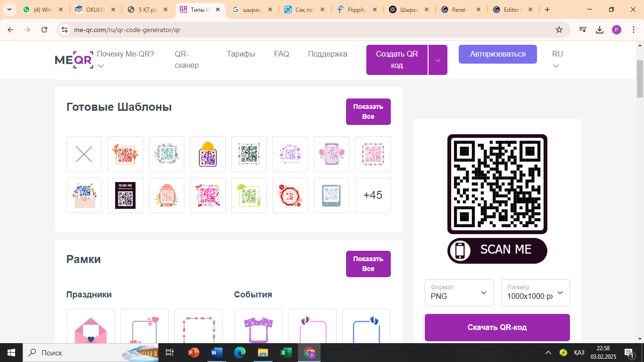Open a new browser tab

[547, 9]
